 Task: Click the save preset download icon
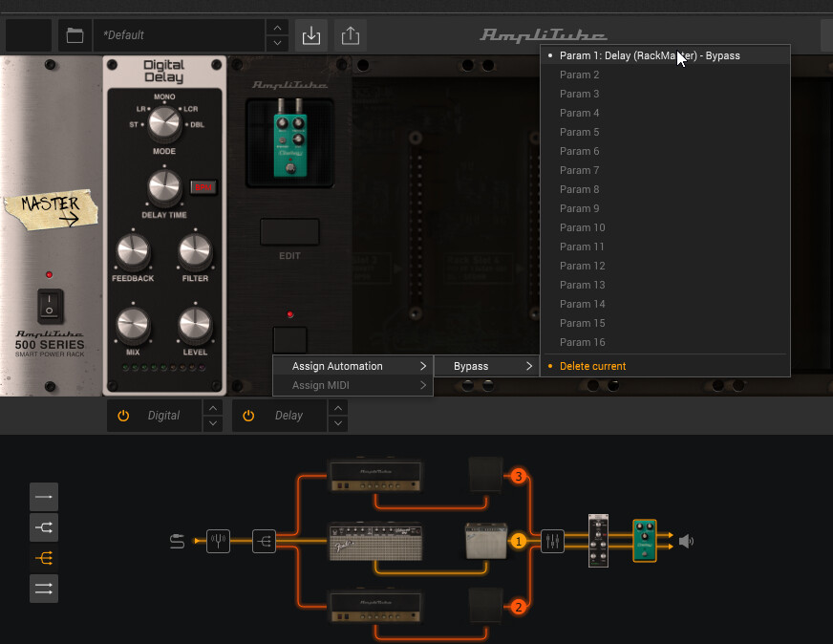pyautogui.click(x=310, y=35)
